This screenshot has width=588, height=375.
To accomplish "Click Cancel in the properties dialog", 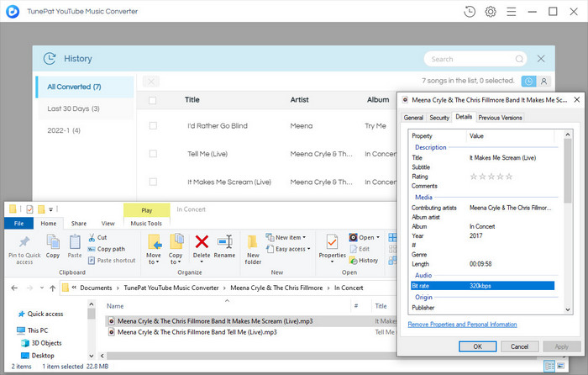I will click(519, 346).
